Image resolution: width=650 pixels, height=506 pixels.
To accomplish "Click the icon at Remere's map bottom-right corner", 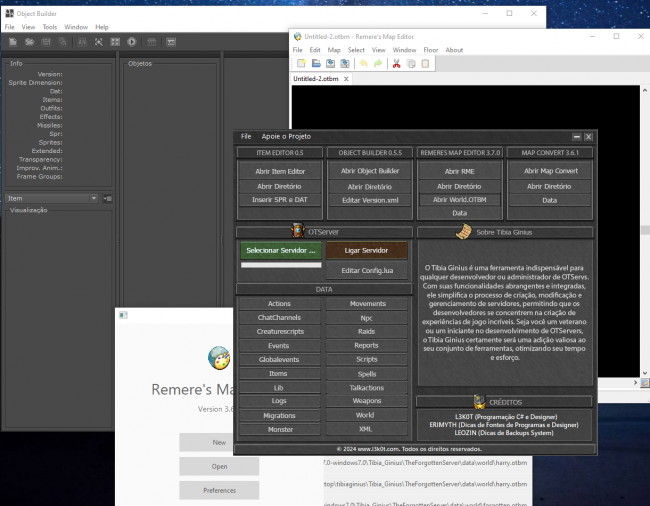I will (645, 383).
